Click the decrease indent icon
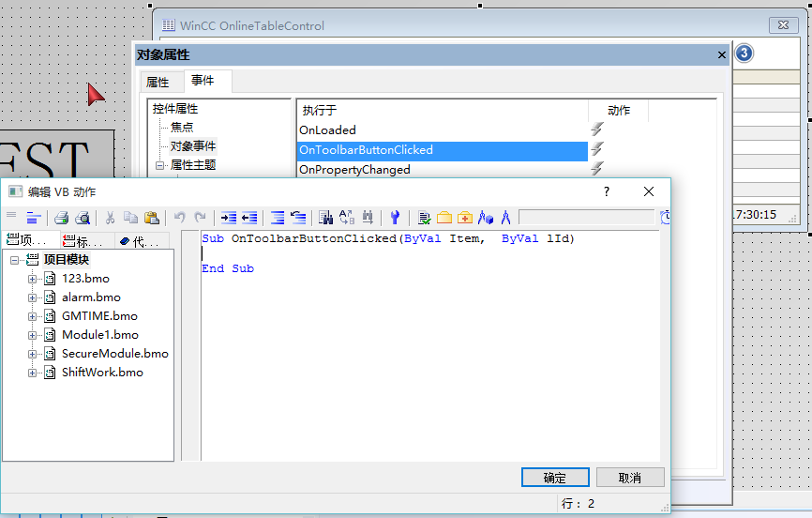The width and height of the screenshot is (812, 518). click(x=249, y=218)
